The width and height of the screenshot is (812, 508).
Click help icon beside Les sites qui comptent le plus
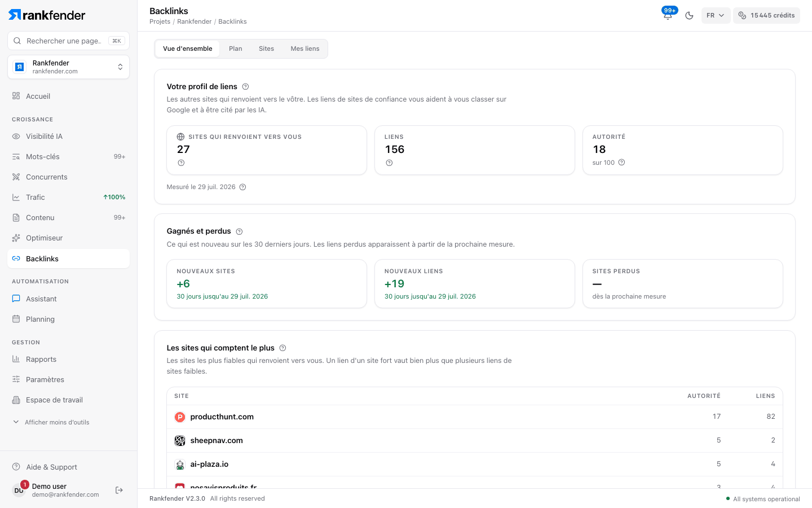click(x=283, y=348)
